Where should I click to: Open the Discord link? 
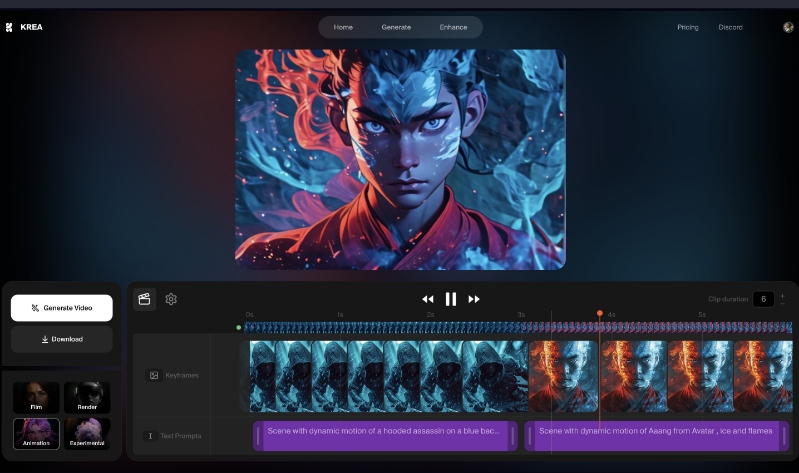tap(730, 27)
